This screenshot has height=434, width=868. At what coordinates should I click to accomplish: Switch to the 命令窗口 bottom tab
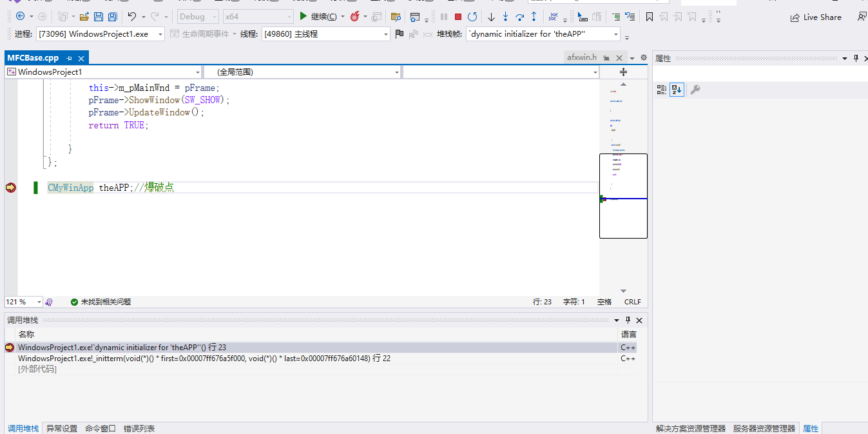(101, 428)
